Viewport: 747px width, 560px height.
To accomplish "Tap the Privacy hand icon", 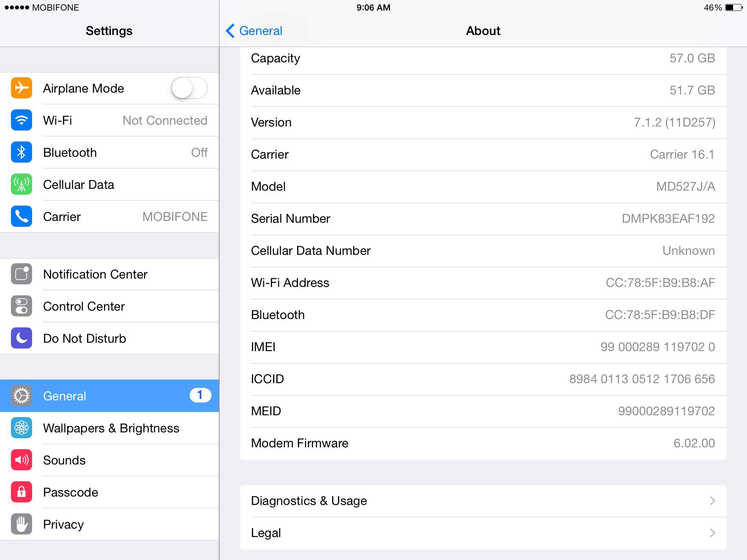I will pos(22,524).
